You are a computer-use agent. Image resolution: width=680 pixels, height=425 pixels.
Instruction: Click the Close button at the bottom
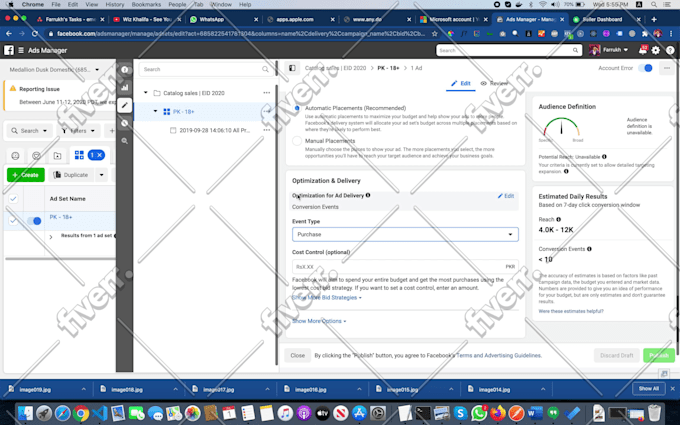pos(298,355)
